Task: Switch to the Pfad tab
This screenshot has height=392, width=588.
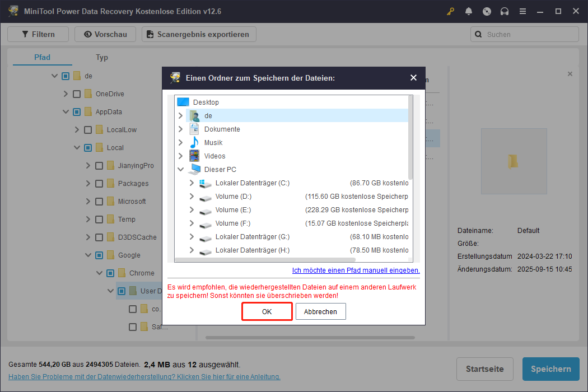Action: [42, 57]
